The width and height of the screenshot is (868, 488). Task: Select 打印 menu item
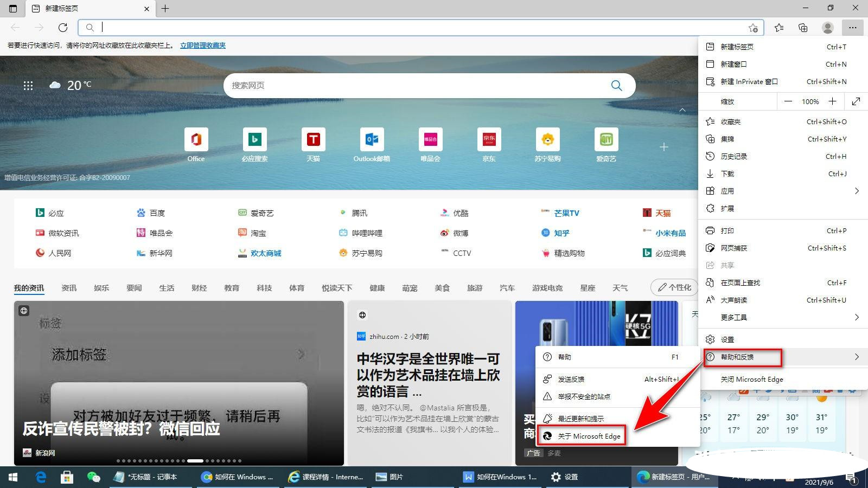pos(783,230)
